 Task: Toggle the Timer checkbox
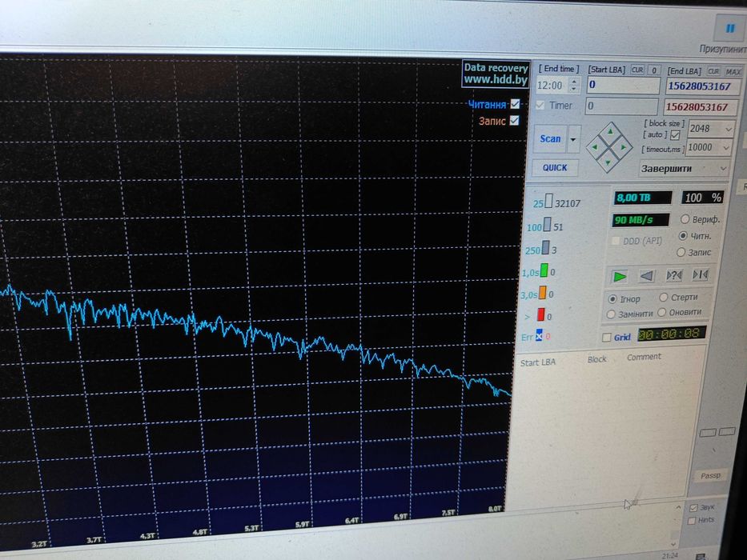tap(540, 106)
